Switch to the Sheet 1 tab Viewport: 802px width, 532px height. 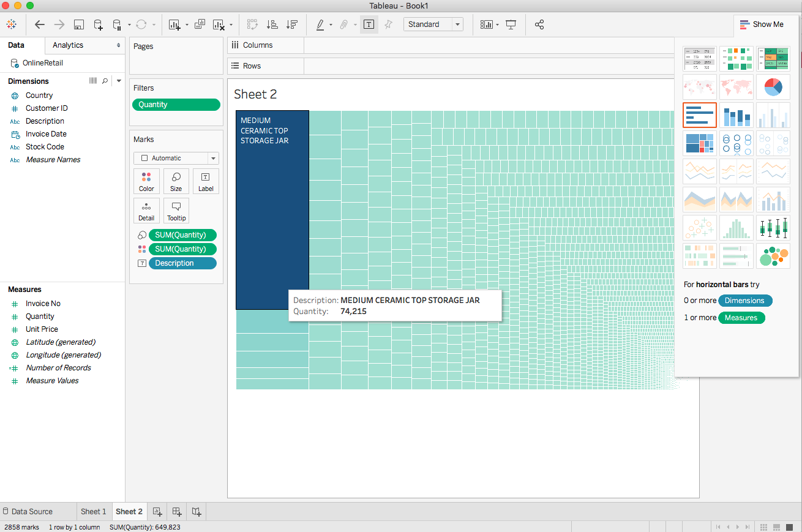[x=94, y=511]
